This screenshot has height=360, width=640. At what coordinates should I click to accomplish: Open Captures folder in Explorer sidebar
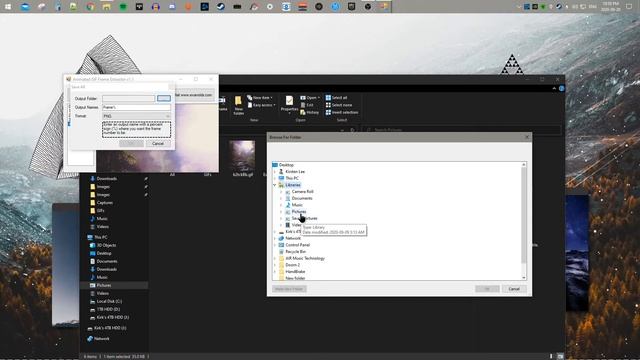[104, 202]
